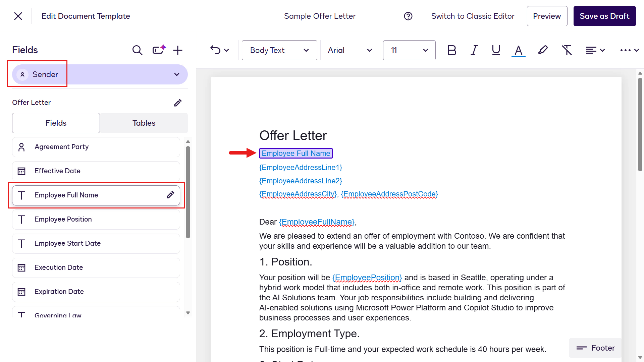Select the Agreement Party field

point(96,147)
